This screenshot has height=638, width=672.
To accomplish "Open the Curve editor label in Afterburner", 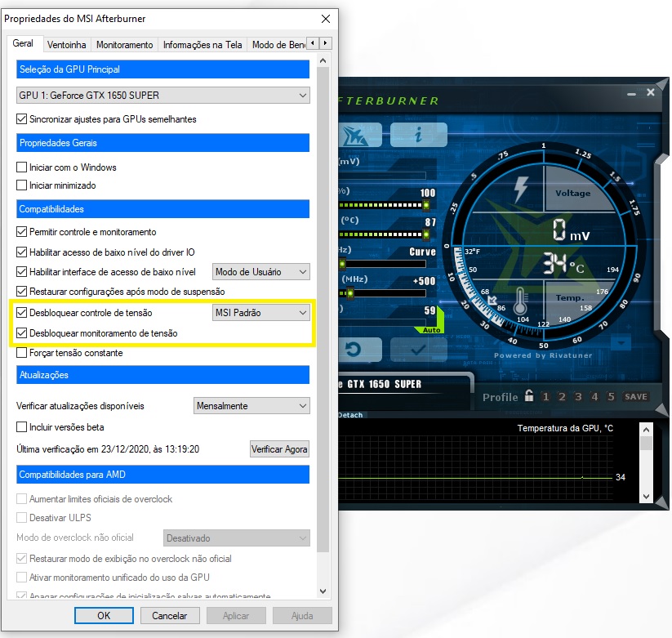I will click(x=422, y=252).
